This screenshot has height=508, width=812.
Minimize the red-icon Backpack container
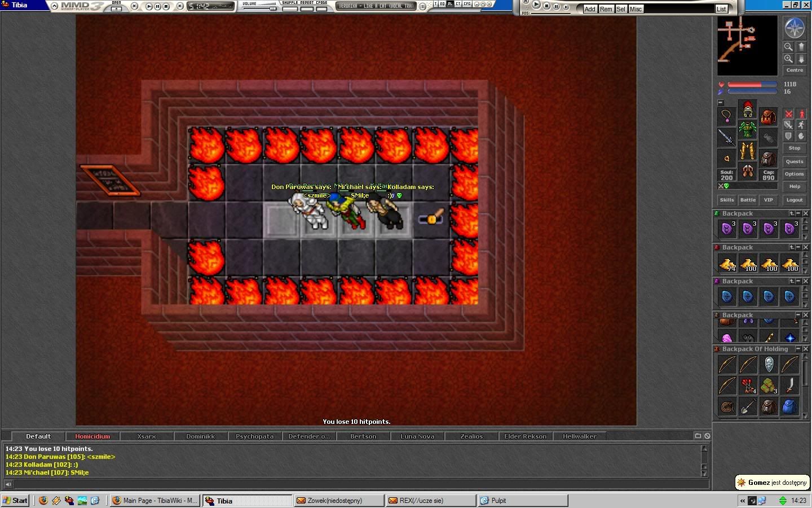[798, 247]
